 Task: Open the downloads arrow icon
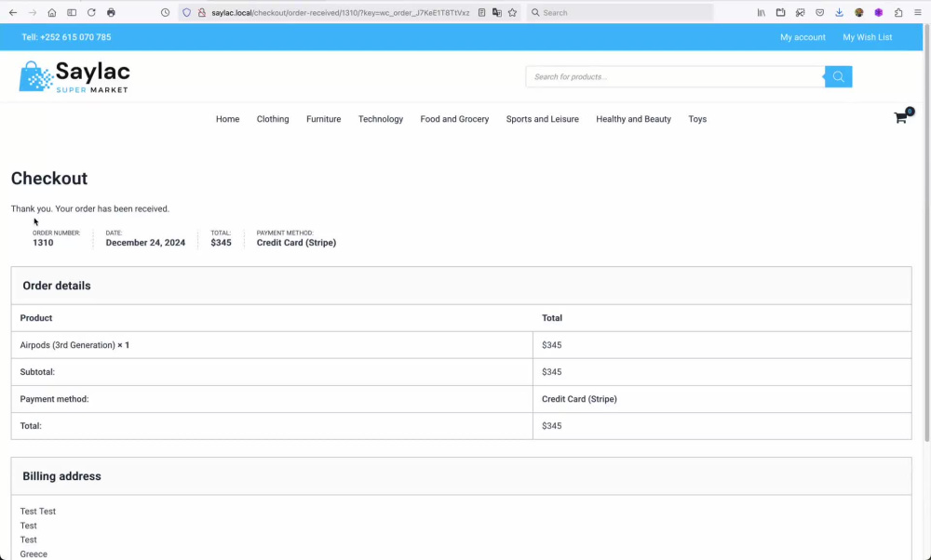click(x=840, y=12)
